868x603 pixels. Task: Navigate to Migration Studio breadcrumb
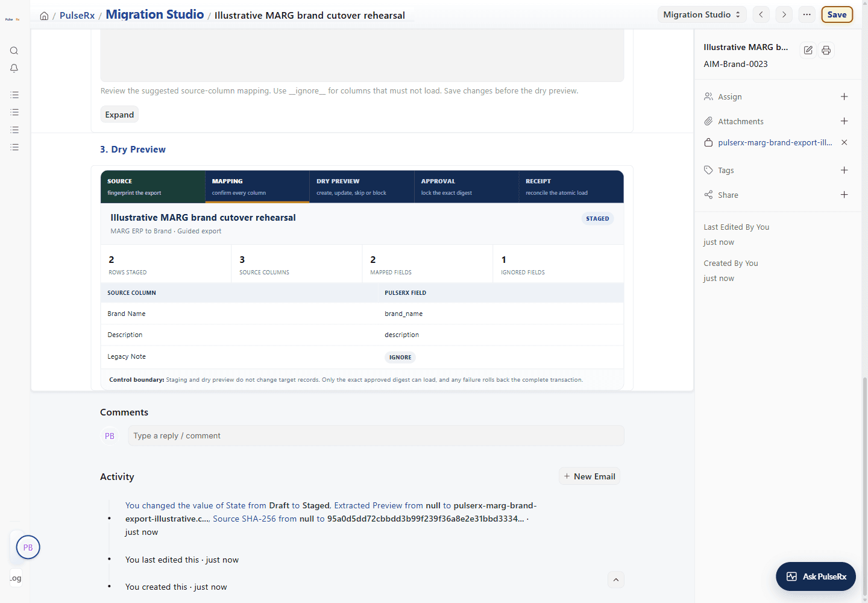[155, 14]
